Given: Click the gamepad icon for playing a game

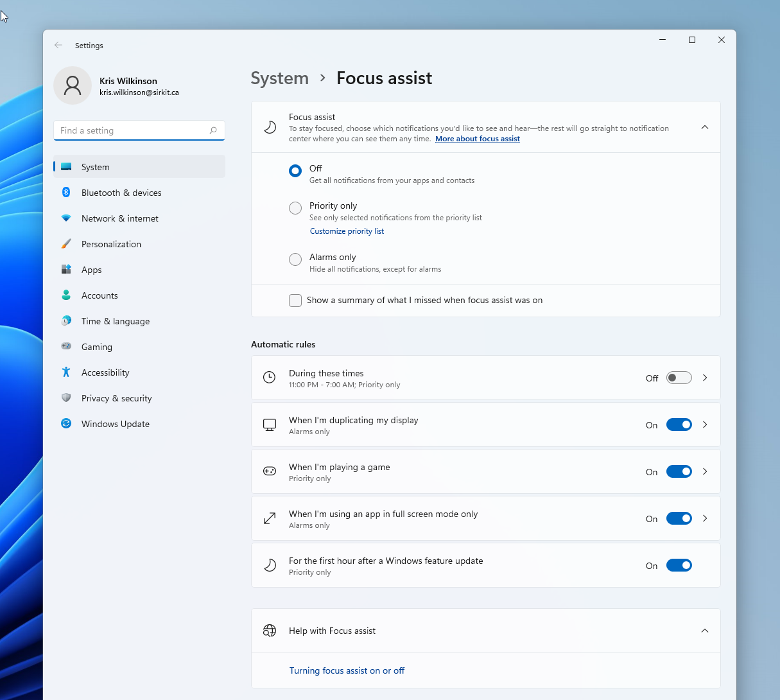Looking at the screenshot, I should click(x=270, y=471).
